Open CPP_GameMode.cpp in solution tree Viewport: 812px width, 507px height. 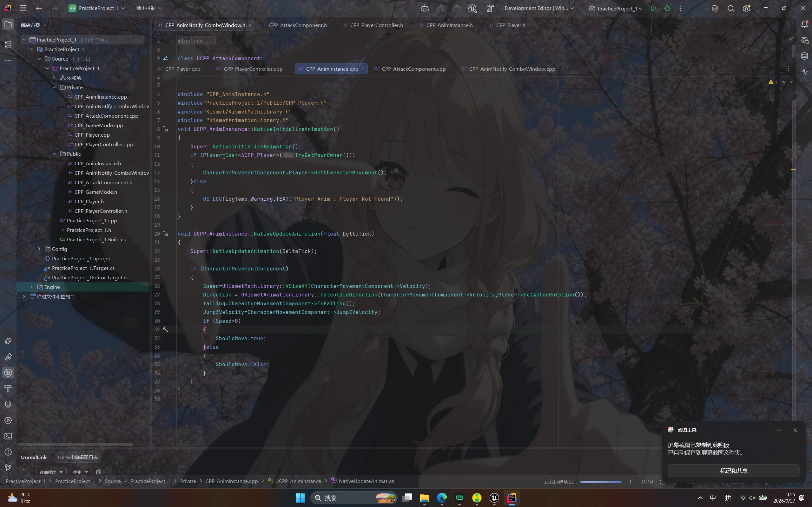coord(99,126)
